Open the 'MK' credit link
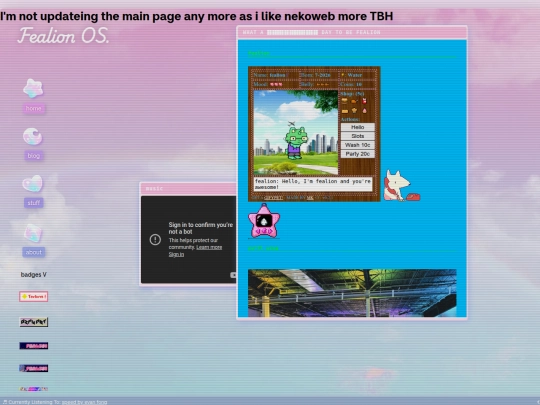 coord(310,198)
